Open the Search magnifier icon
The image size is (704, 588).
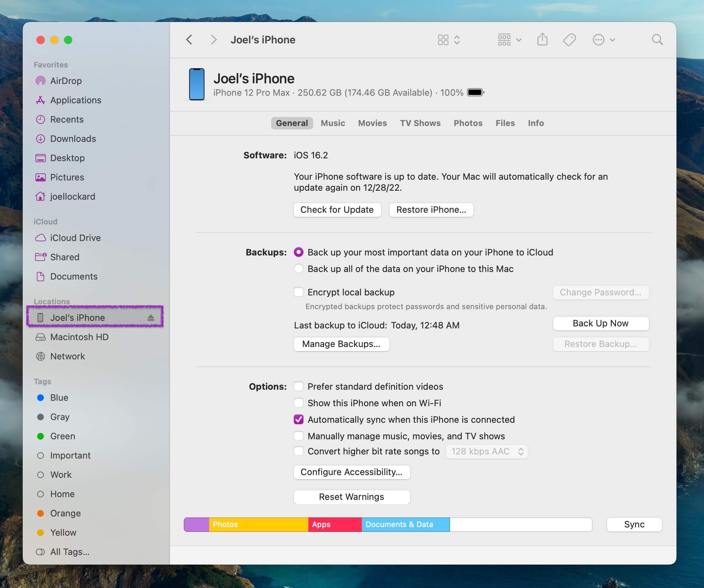pyautogui.click(x=657, y=40)
